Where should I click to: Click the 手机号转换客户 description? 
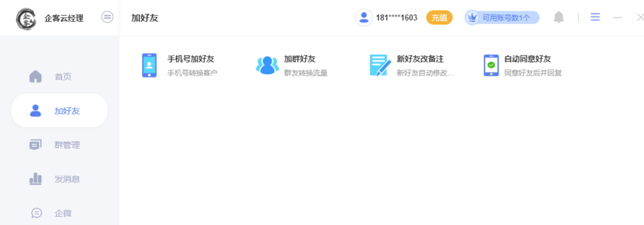coord(192,73)
